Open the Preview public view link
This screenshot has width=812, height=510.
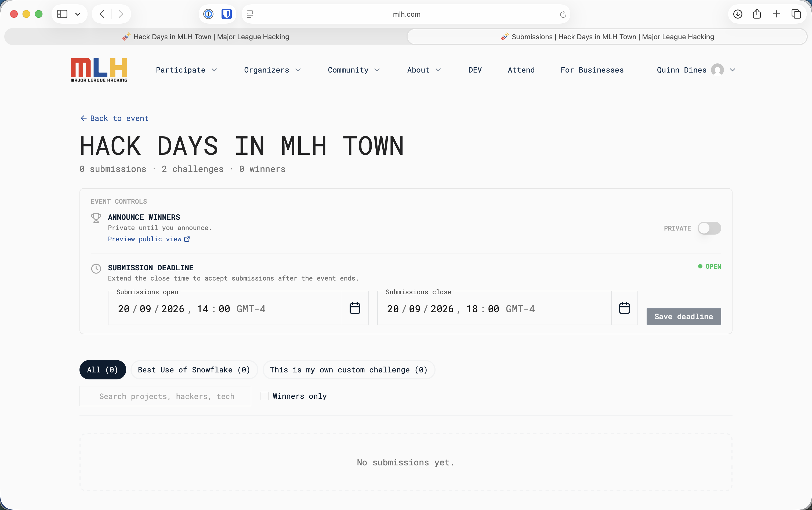click(149, 239)
